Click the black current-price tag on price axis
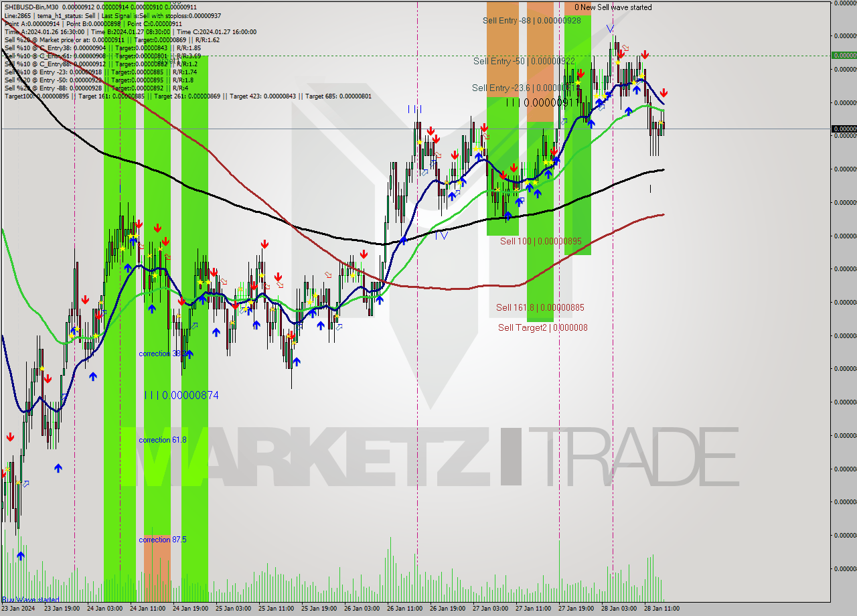 [x=844, y=129]
